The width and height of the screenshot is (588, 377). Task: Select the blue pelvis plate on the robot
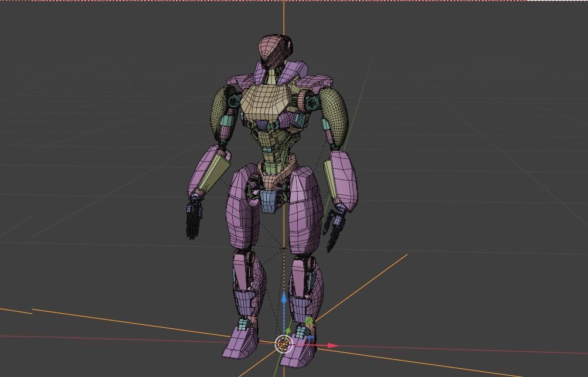tap(269, 201)
